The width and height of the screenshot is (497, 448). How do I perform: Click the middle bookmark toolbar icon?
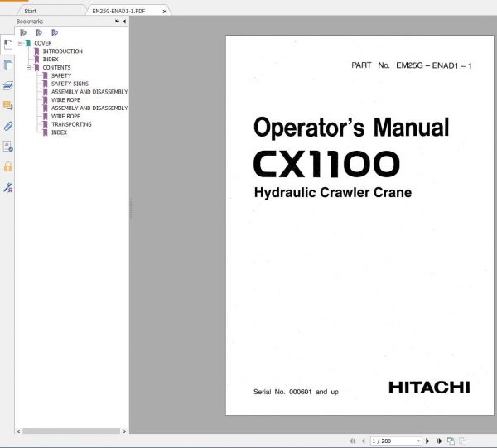39,32
